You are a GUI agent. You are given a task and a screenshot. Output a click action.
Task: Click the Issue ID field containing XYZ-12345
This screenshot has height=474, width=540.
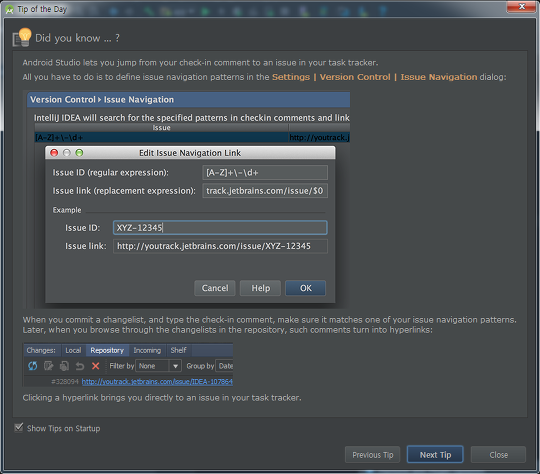(220, 228)
